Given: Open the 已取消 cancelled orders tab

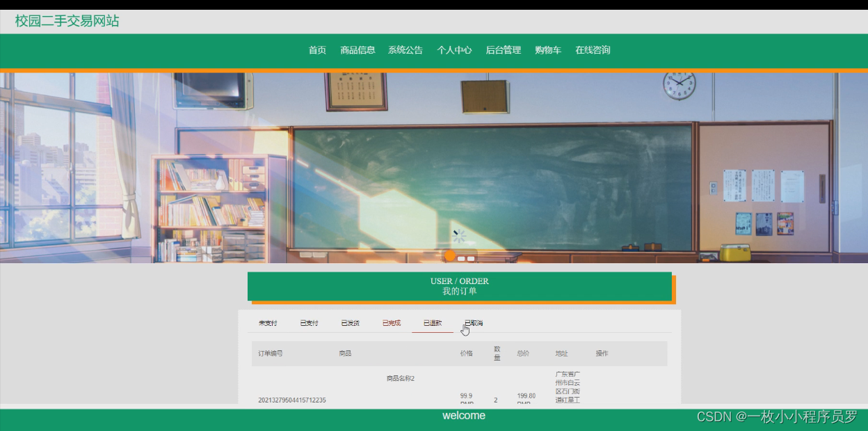Looking at the screenshot, I should tap(474, 323).
